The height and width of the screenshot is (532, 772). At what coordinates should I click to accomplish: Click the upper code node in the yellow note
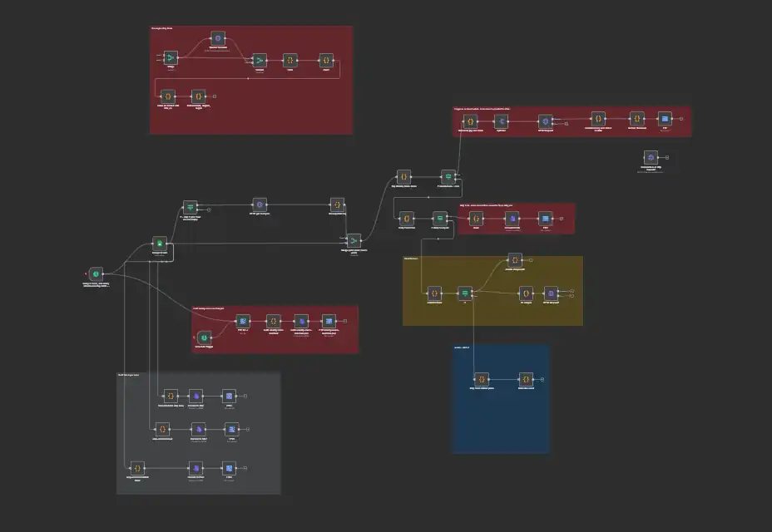[x=514, y=260]
